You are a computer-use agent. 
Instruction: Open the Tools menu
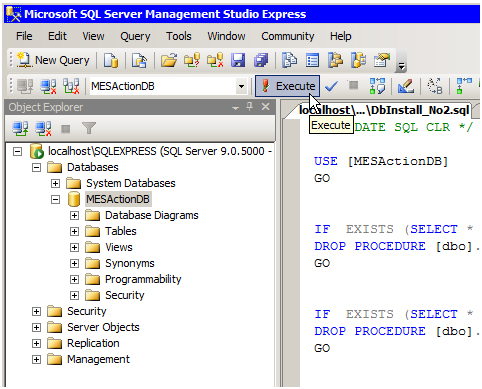tap(179, 36)
